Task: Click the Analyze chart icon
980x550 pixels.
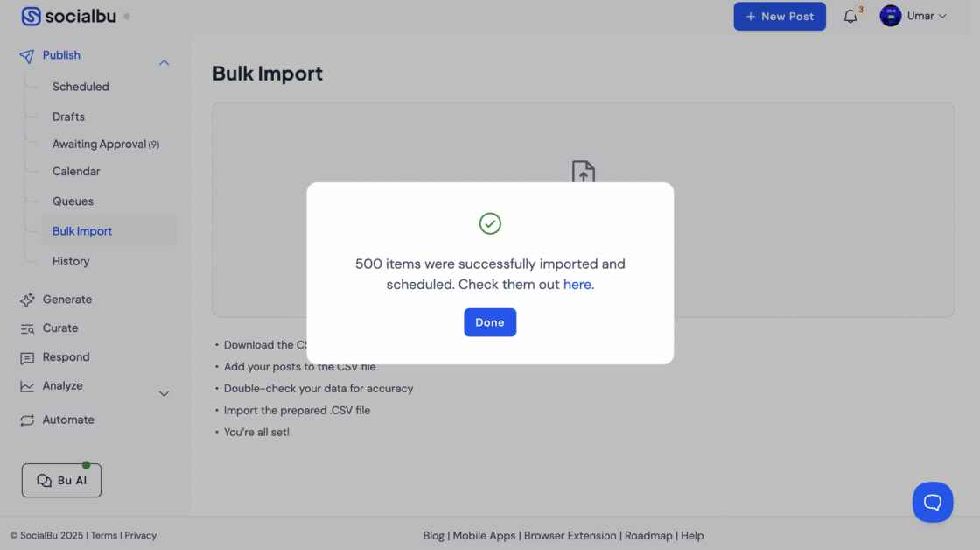Action: pyautogui.click(x=27, y=386)
